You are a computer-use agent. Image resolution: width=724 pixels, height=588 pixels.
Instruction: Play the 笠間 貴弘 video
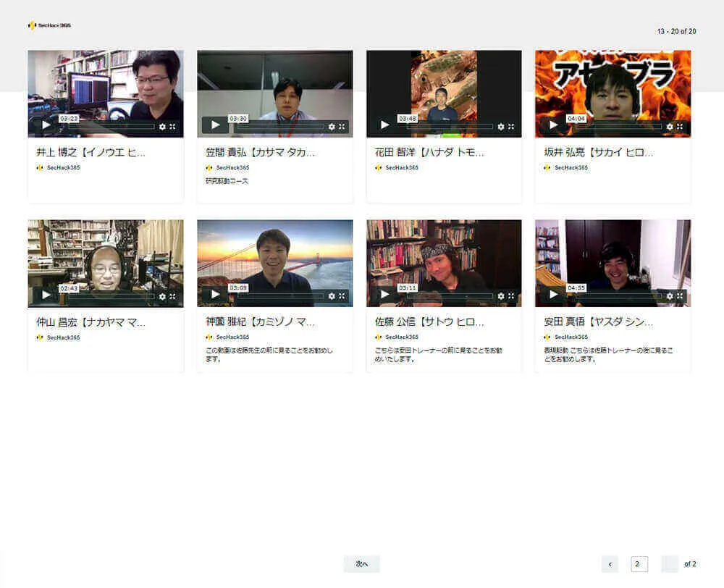pyautogui.click(x=215, y=125)
